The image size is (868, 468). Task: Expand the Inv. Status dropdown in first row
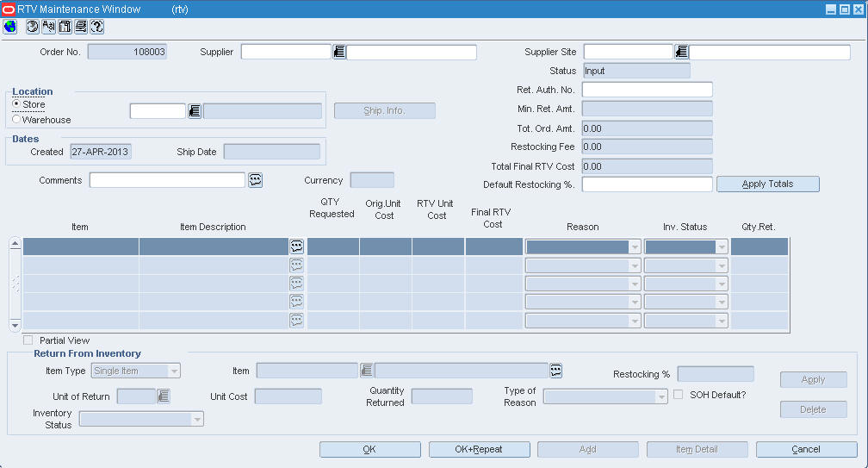tap(722, 247)
